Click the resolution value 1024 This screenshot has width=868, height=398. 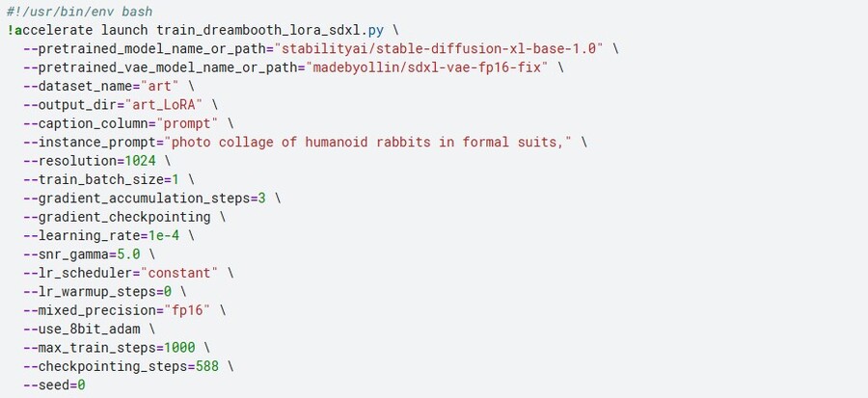click(140, 161)
